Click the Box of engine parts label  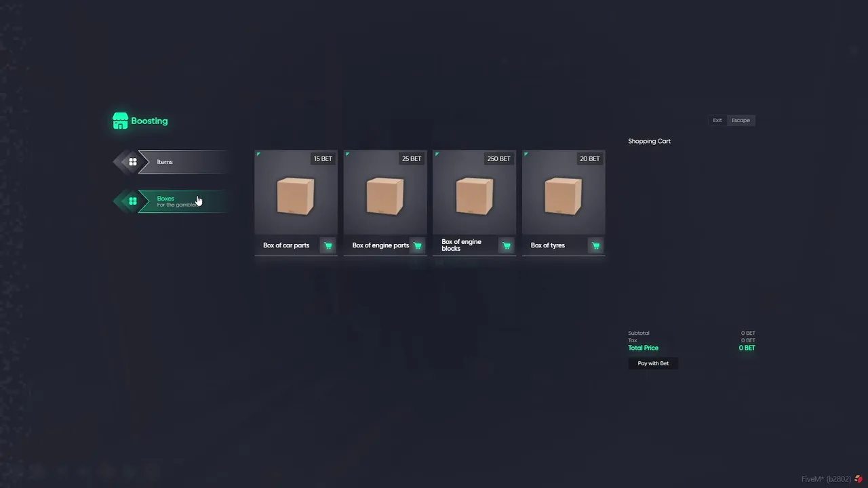(380, 245)
